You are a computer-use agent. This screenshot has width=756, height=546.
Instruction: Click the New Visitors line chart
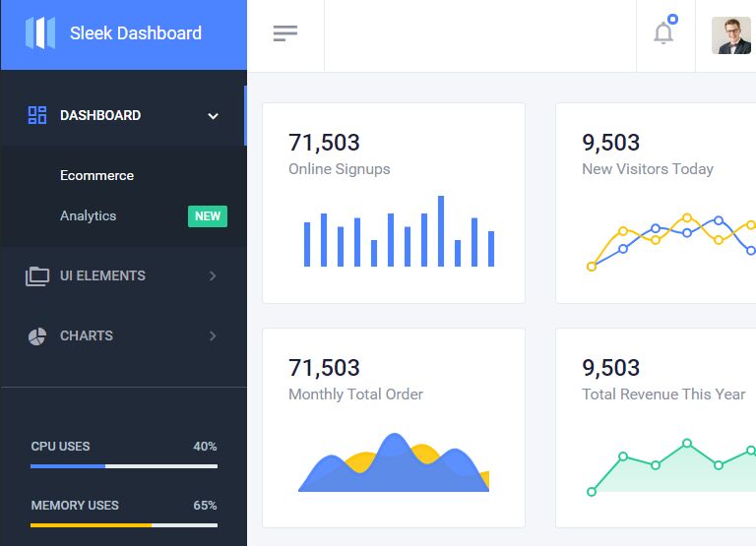coord(671,242)
